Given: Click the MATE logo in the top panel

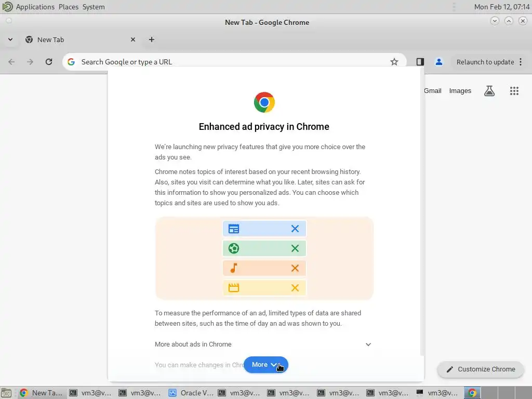Looking at the screenshot, I should [7, 6].
